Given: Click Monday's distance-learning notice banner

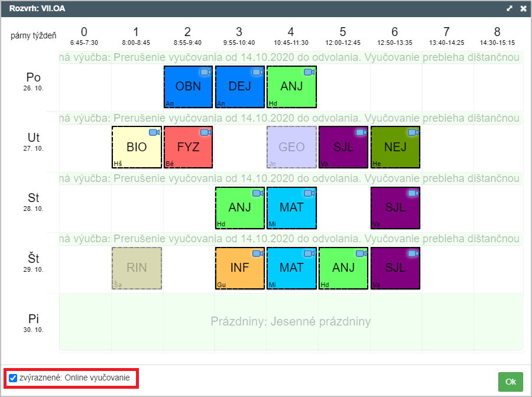Looking at the screenshot, I should click(x=290, y=57).
